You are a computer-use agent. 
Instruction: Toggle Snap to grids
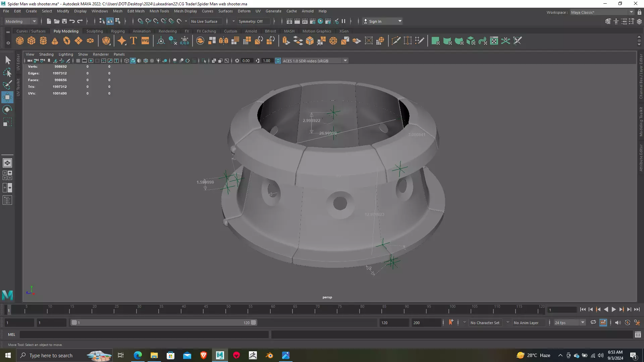[140, 21]
